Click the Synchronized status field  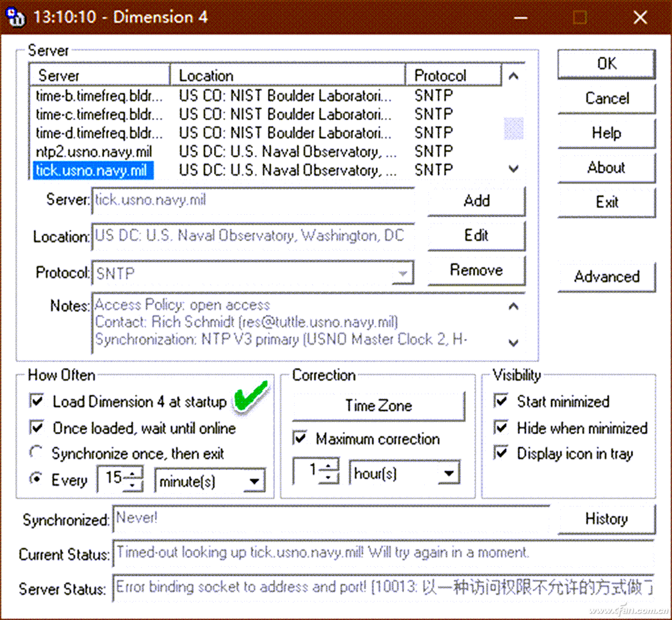tap(332, 518)
